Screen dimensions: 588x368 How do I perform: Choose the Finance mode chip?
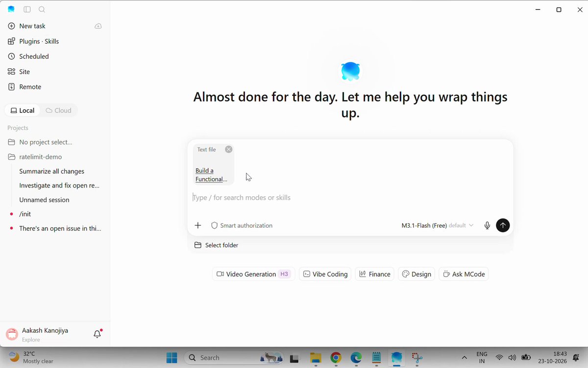[375, 274]
